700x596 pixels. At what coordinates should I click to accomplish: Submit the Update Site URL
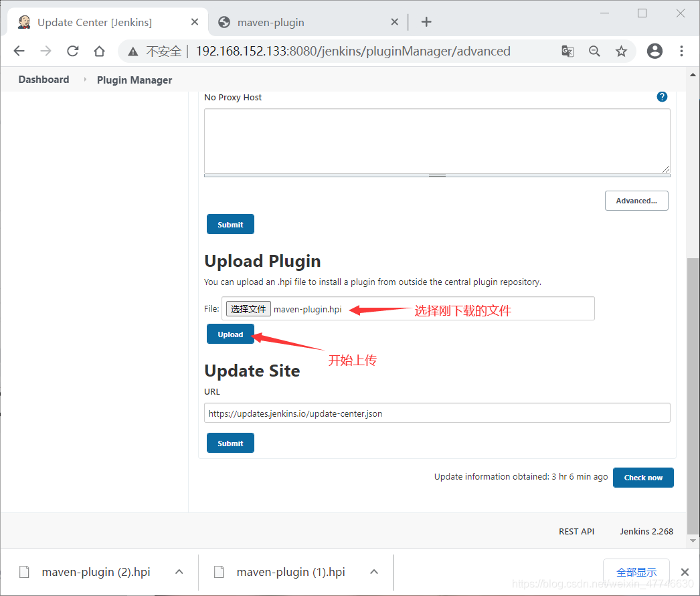(230, 443)
